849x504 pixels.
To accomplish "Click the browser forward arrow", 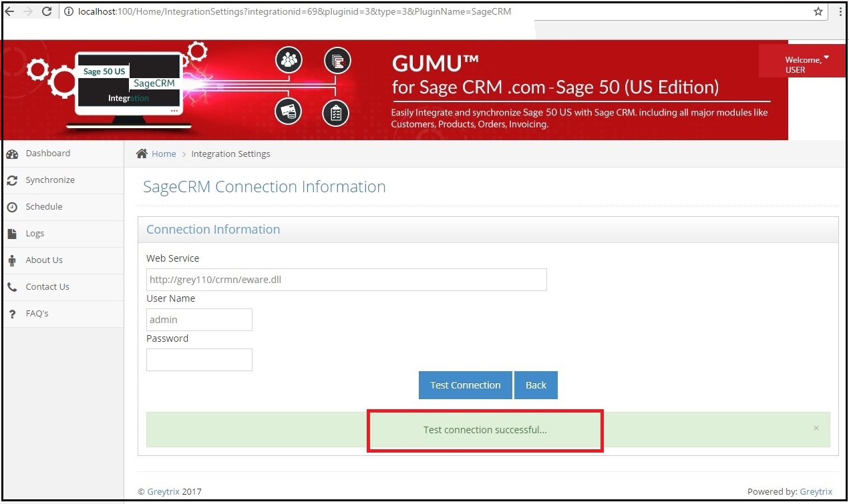I will (x=27, y=11).
